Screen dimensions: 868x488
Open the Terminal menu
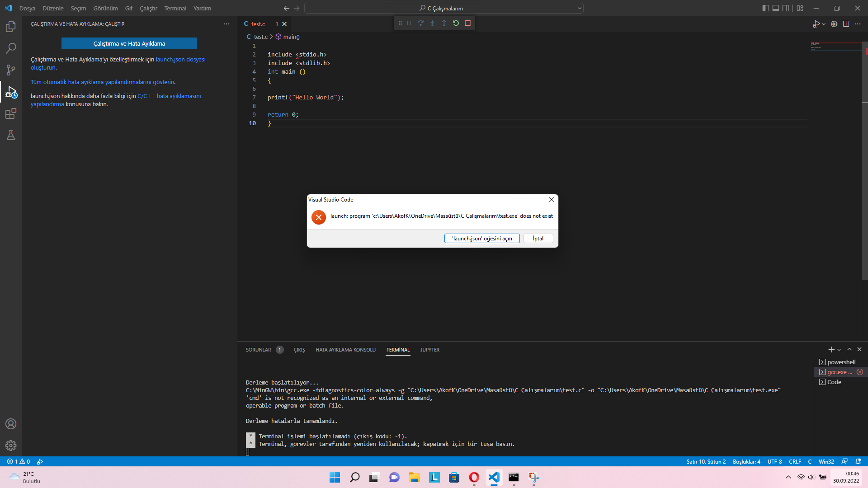(x=175, y=8)
